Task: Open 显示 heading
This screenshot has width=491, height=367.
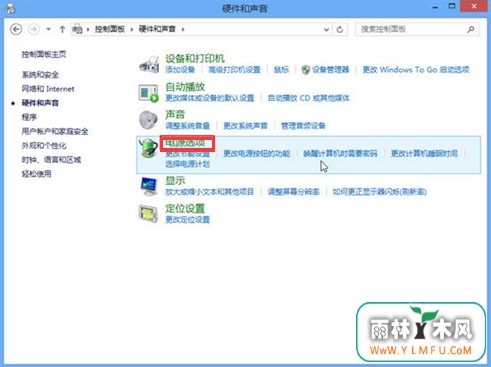Action: [x=175, y=181]
